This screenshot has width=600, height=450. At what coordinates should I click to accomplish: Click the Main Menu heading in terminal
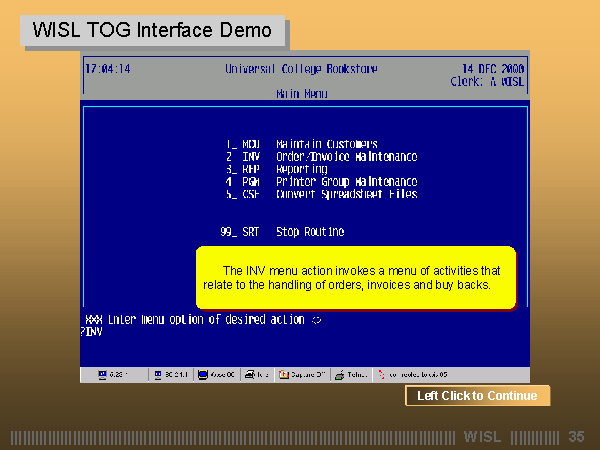301,94
